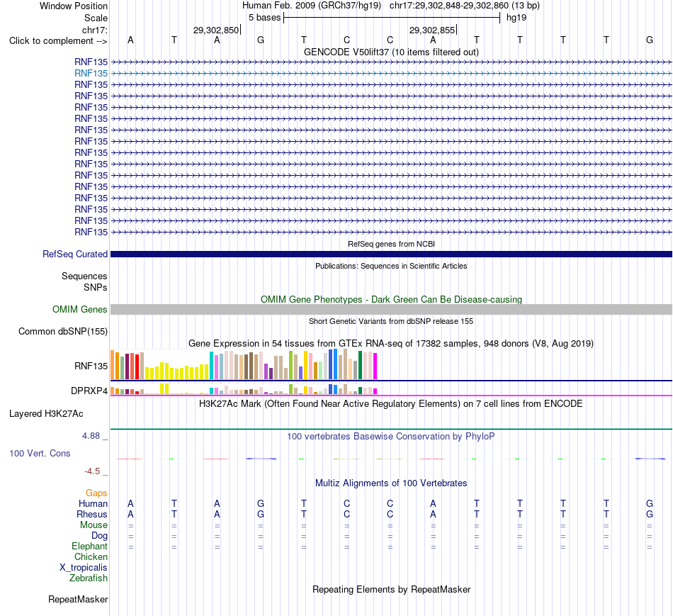Click the 29,302,855 coordinate marker
The height and width of the screenshot is (616, 673).
tap(432, 30)
